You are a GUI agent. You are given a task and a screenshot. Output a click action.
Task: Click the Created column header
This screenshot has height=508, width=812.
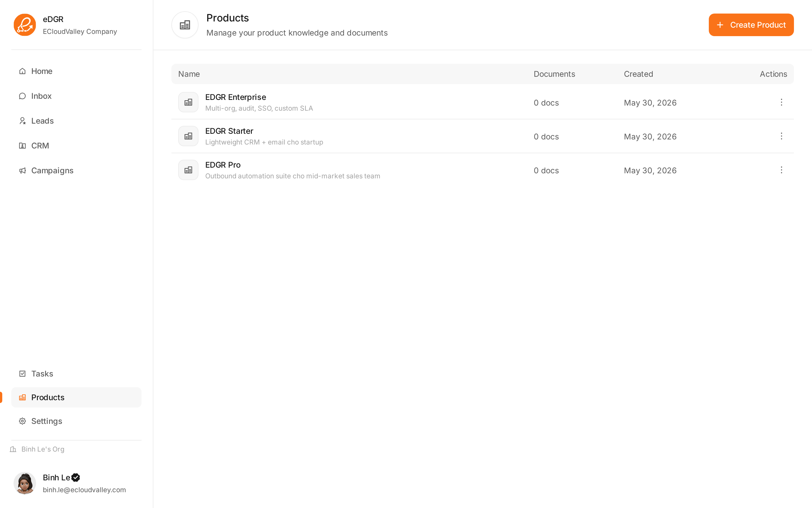(x=638, y=74)
